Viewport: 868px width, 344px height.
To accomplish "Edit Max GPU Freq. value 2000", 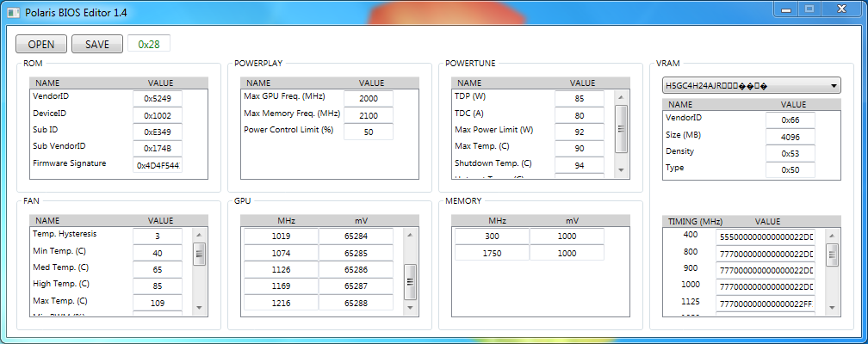I will [369, 99].
